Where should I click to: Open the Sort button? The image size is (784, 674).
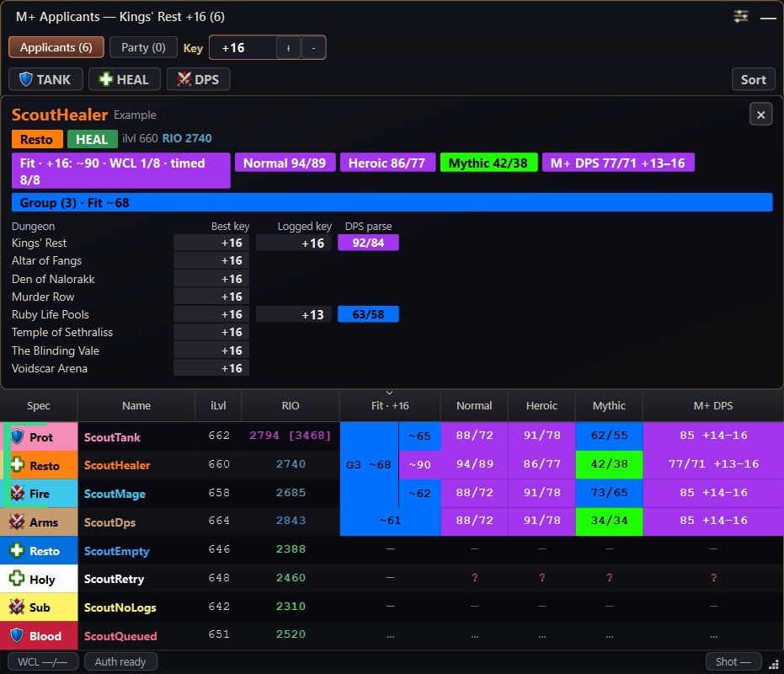[x=753, y=79]
